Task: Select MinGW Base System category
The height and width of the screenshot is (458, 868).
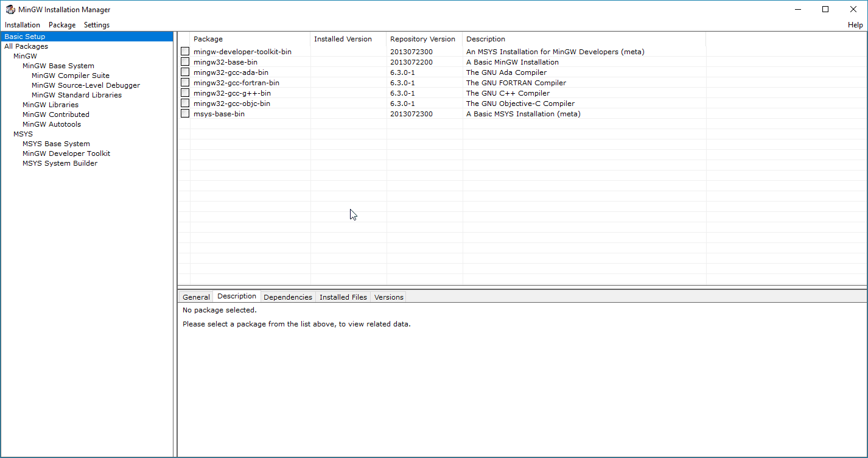Action: pos(58,66)
